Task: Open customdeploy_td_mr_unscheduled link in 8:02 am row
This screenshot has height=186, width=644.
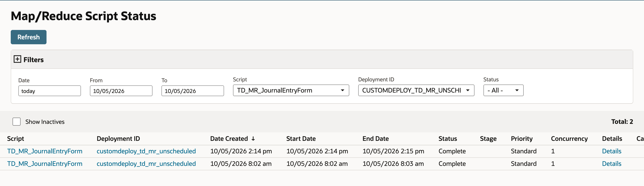Action: coord(146,164)
